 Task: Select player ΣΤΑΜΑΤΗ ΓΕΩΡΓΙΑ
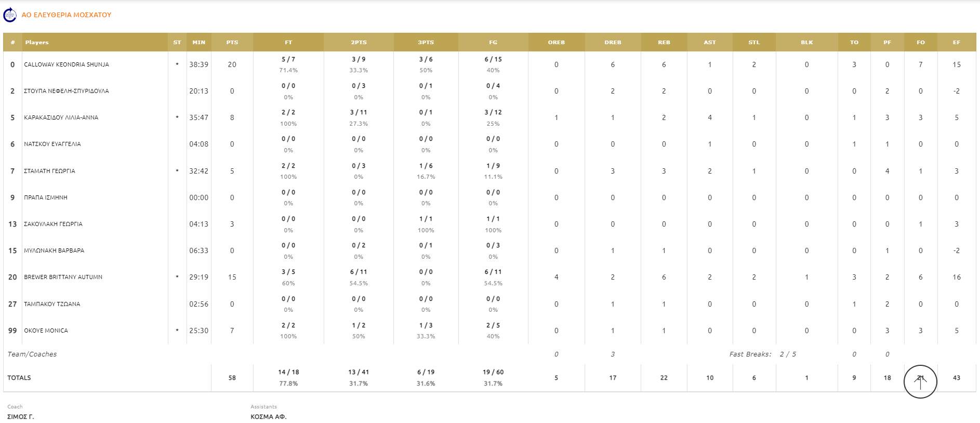tap(49, 171)
